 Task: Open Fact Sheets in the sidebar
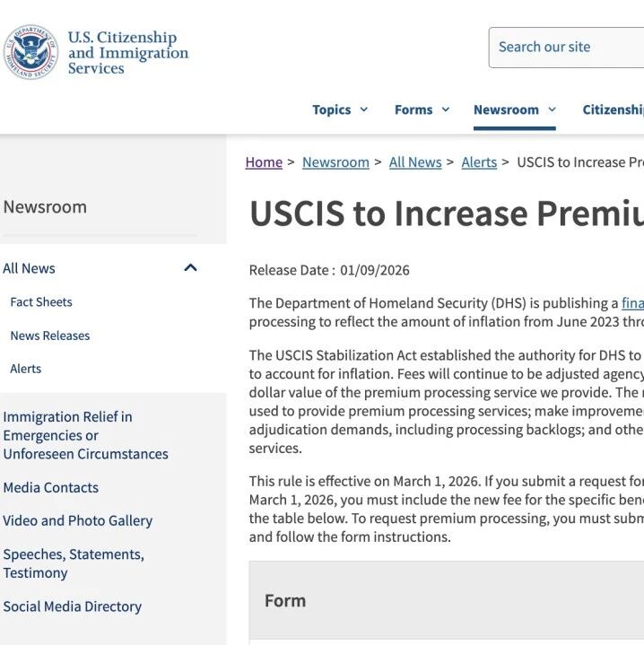pos(41,302)
